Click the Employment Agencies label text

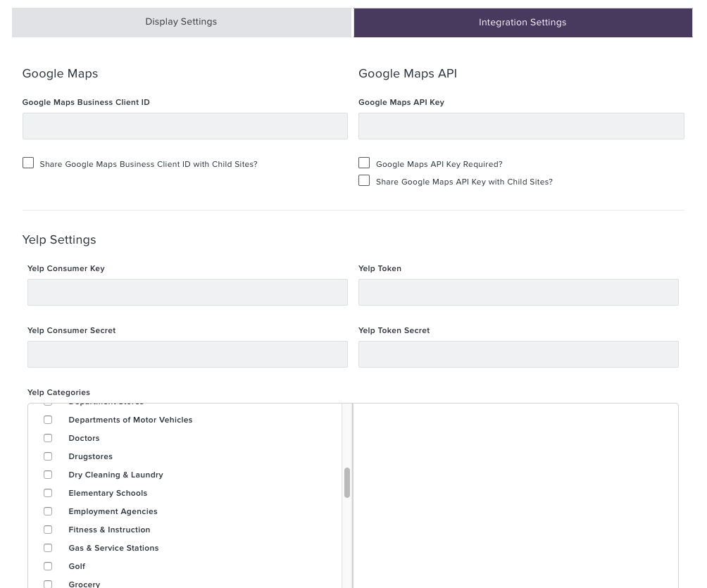[113, 511]
